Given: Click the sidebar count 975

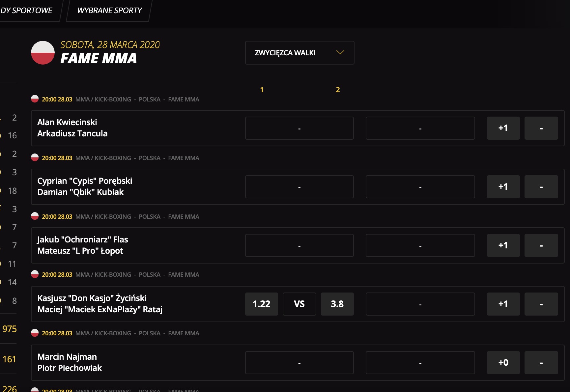Looking at the screenshot, I should pyautogui.click(x=9, y=329).
